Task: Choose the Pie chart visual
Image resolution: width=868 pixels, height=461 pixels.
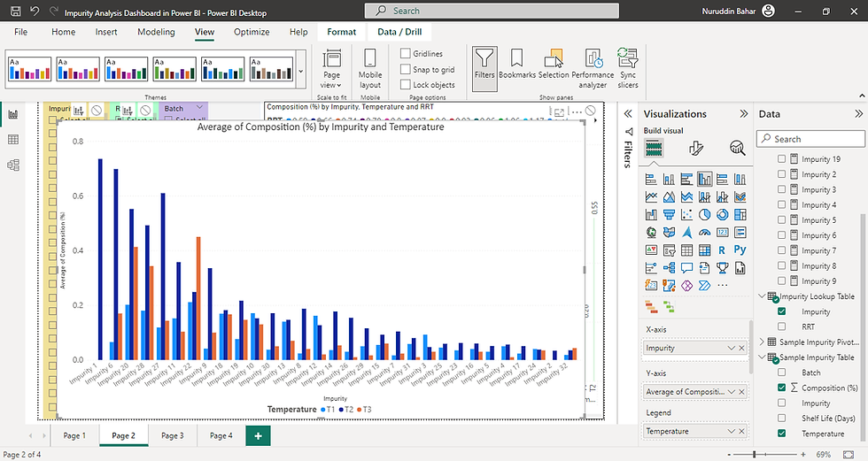Action: click(705, 214)
